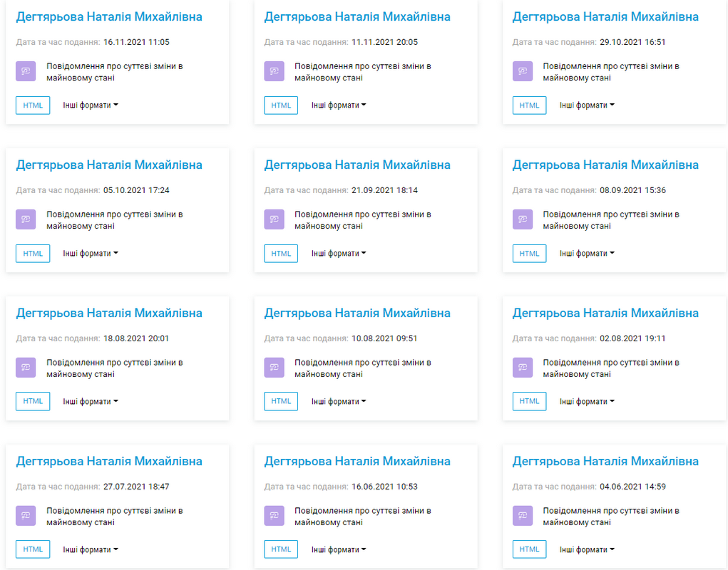Click HTML button for 08.09.2021 15:36 report
The height and width of the screenshot is (570, 728).
pyautogui.click(x=529, y=254)
